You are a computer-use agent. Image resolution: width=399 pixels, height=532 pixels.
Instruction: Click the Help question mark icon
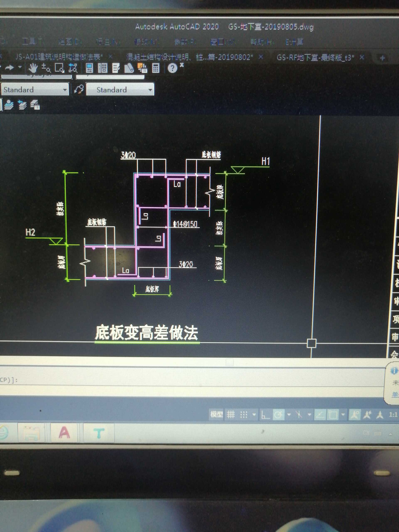(x=172, y=68)
